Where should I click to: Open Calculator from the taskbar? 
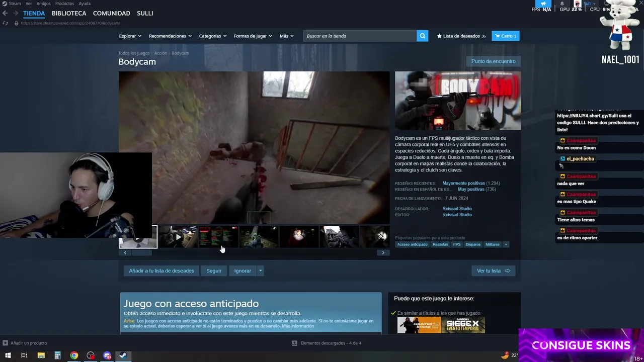[57, 355]
